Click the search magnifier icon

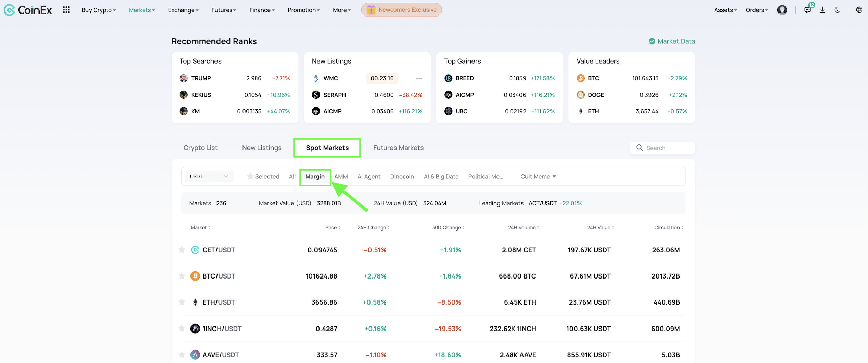coord(639,148)
